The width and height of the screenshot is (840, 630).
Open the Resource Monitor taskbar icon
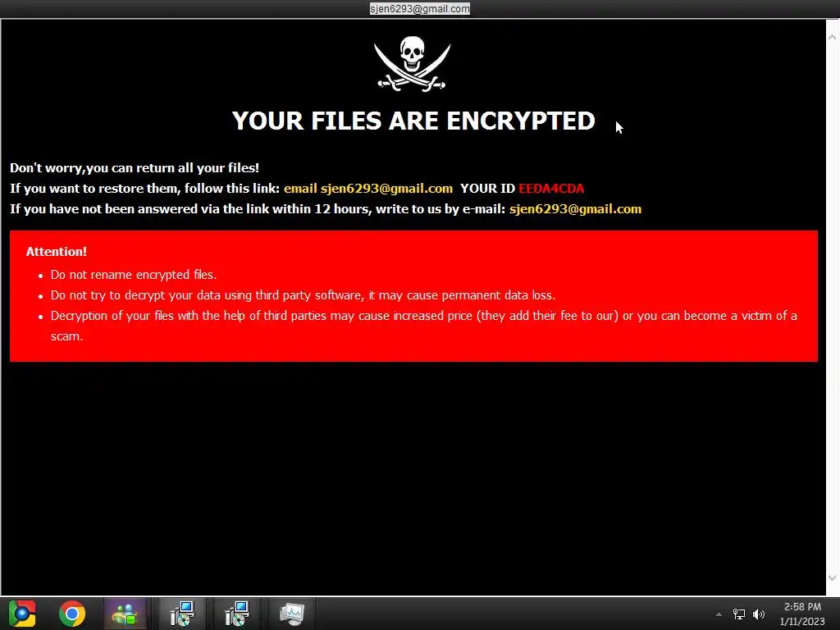[292, 614]
